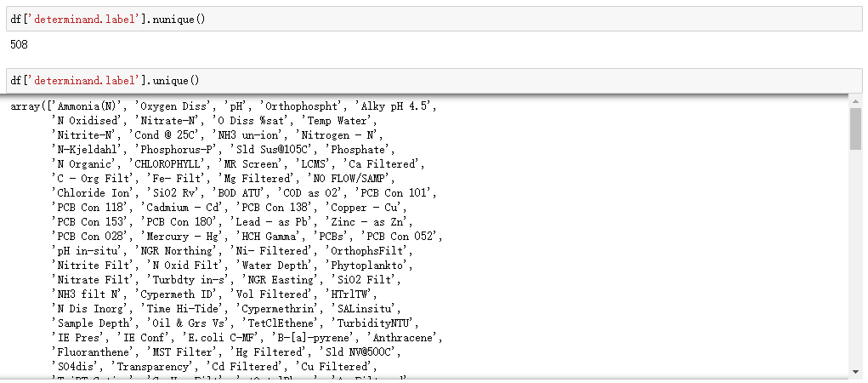This screenshot has height=383, width=868.
Task: Click the 'Anthracene' array entry
Action: coord(393,337)
